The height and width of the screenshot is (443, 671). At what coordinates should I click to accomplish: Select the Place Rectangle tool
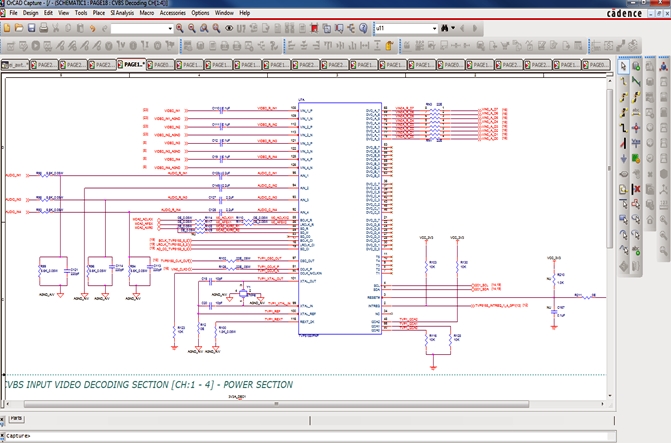[x=623, y=220]
